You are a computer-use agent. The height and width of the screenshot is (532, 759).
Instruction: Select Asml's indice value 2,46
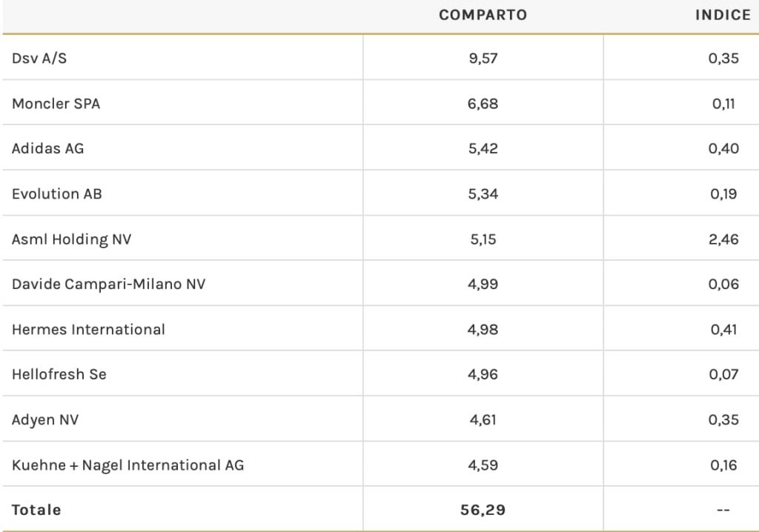click(x=723, y=239)
